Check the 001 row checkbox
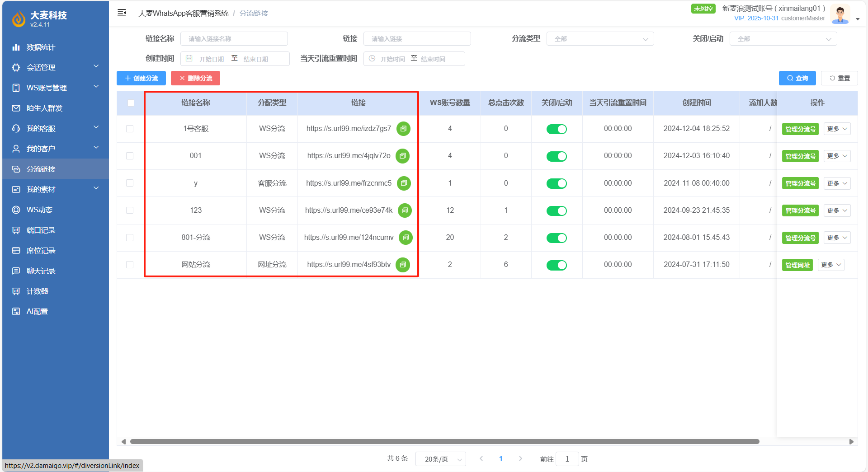868x472 pixels. coord(130,156)
